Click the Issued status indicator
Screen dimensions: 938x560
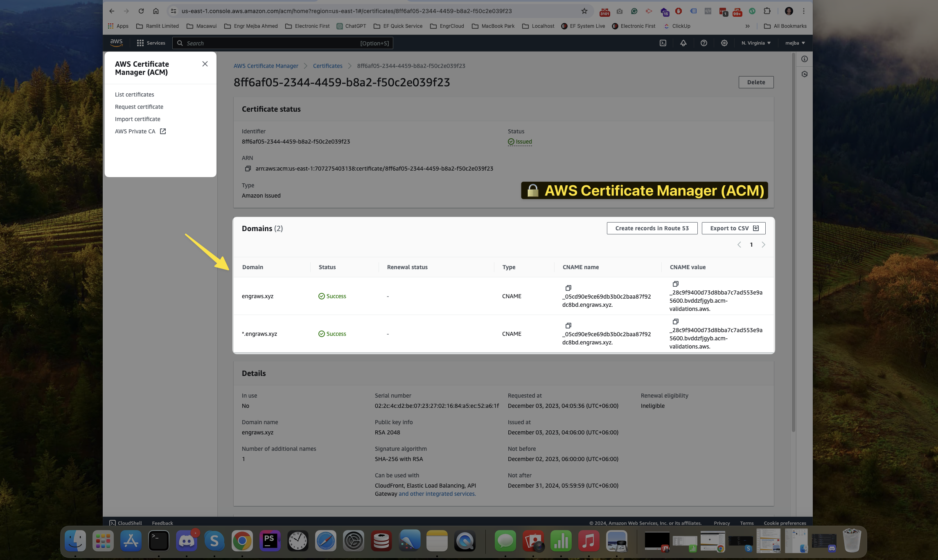[x=520, y=142]
